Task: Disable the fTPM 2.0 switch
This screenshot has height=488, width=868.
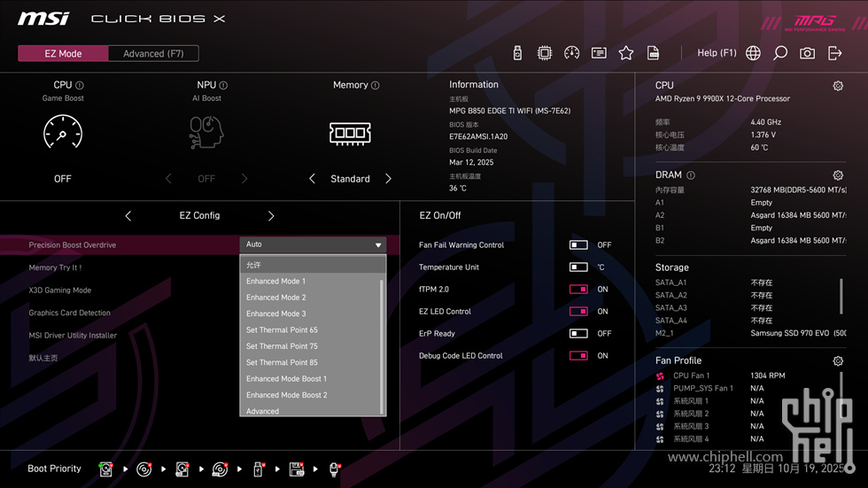Action: (578, 290)
